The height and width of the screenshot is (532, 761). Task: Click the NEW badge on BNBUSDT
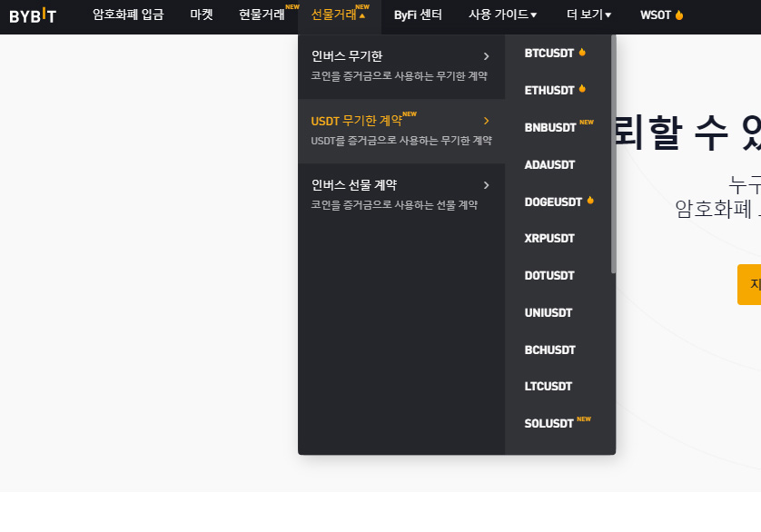587,121
